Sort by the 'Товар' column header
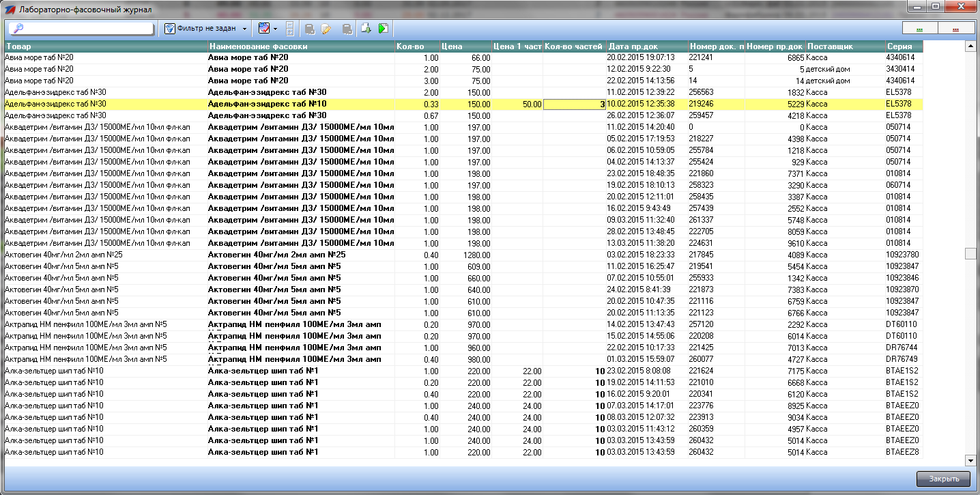This screenshot has height=495, width=980. tap(106, 46)
